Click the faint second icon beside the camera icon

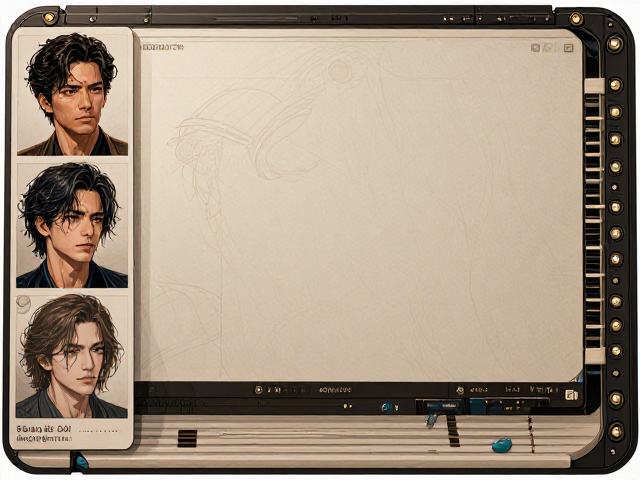pos(548,48)
